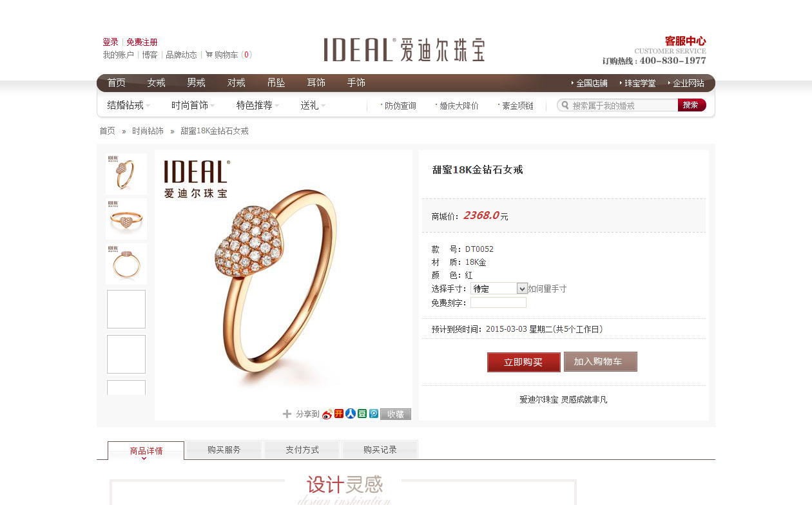812x505 pixels.
Task: Expand the 结婚钻戒 category menu
Action: pyautogui.click(x=129, y=105)
